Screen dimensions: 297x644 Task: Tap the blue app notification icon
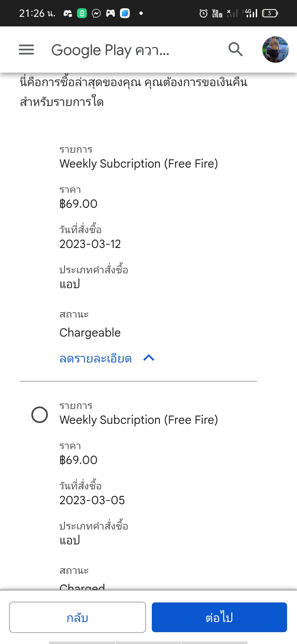coord(125,13)
